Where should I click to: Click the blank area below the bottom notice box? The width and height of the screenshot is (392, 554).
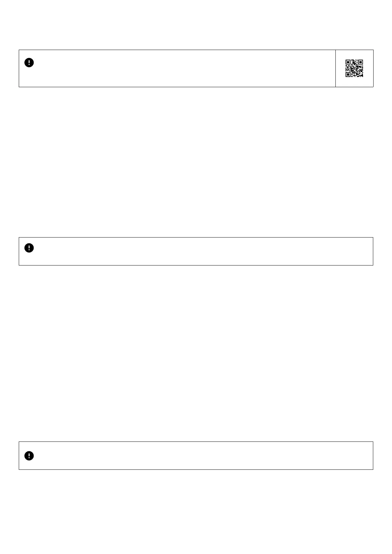coord(196,510)
